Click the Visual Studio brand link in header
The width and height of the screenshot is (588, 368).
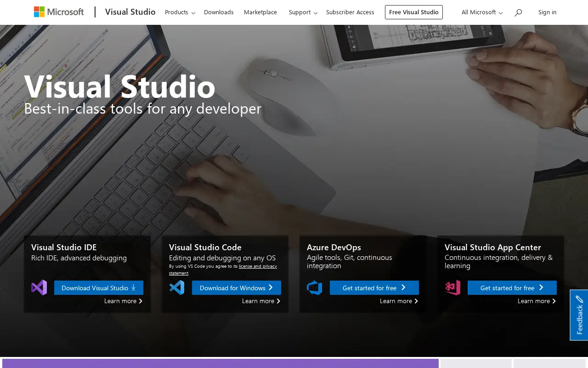tap(130, 12)
